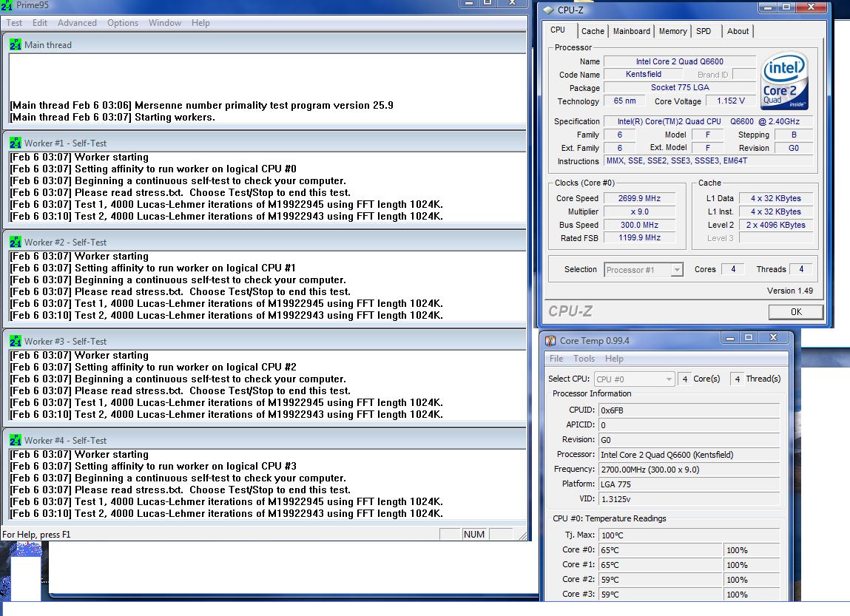Viewport: 850px width, 616px height.
Task: Click the Worker #4 Self-Test window icon
Action: click(16, 441)
